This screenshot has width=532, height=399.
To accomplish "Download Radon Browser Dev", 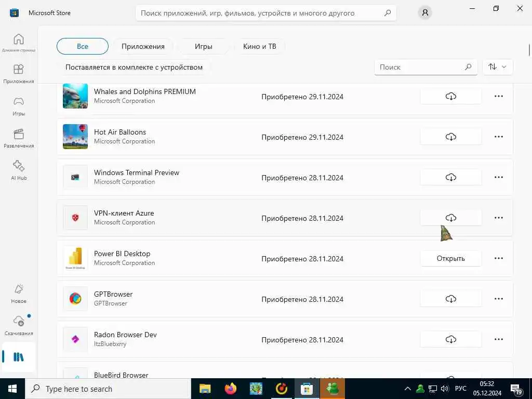I will [450, 339].
